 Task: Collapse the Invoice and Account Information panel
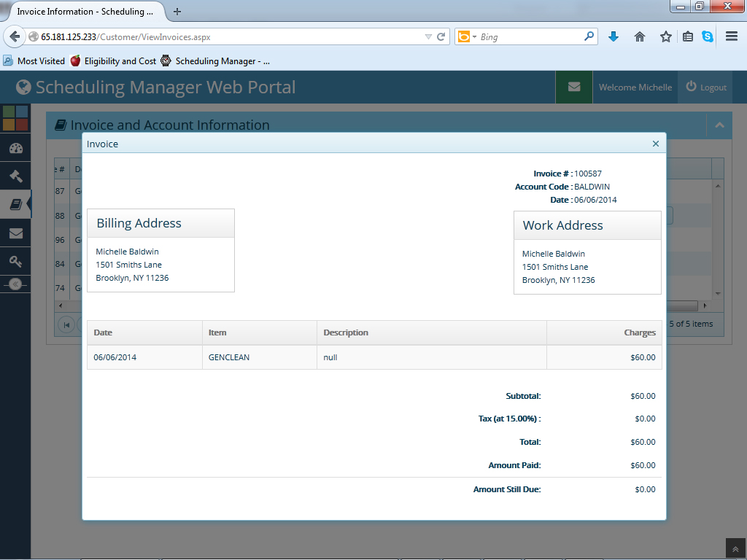click(x=719, y=125)
